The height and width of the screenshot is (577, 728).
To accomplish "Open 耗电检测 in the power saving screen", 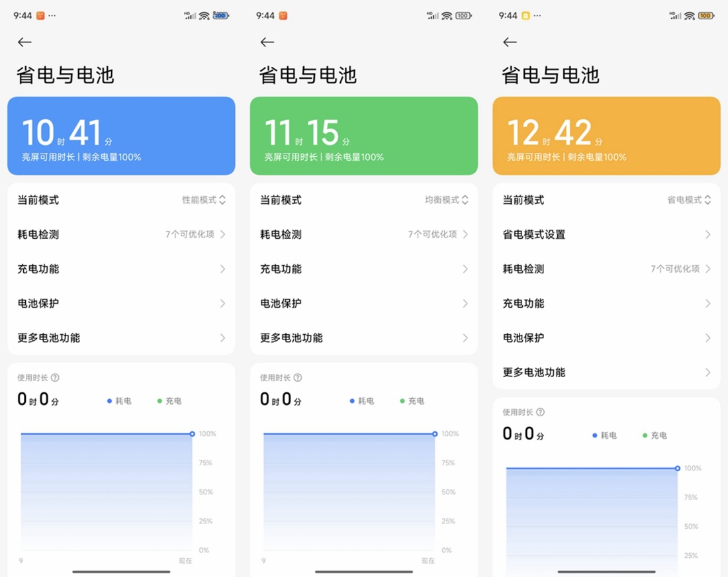I will (606, 269).
